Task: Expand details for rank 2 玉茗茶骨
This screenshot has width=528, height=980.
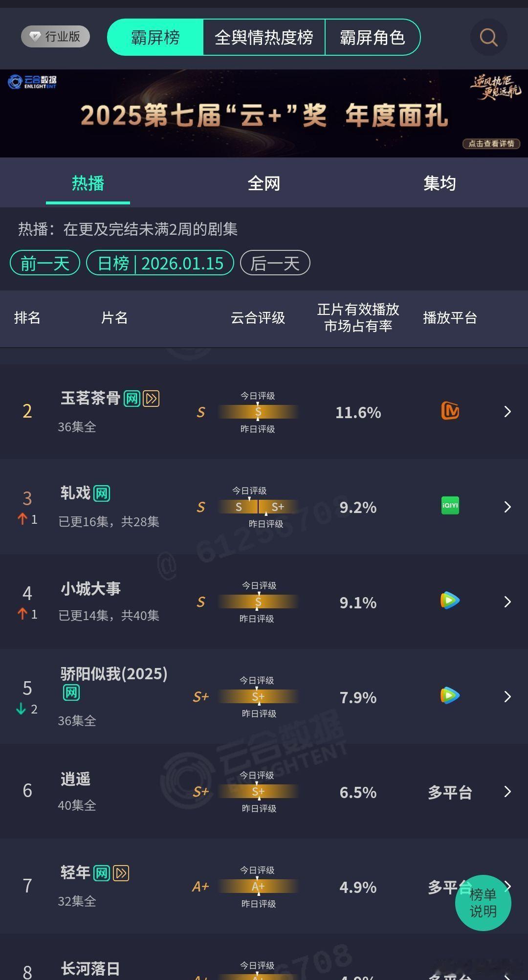Action: 507,411
